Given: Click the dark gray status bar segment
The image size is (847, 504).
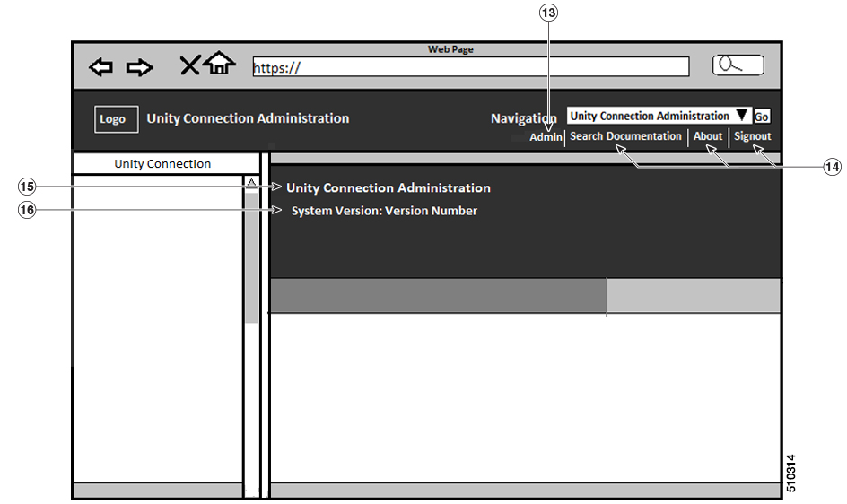Looking at the screenshot, I should (x=438, y=295).
